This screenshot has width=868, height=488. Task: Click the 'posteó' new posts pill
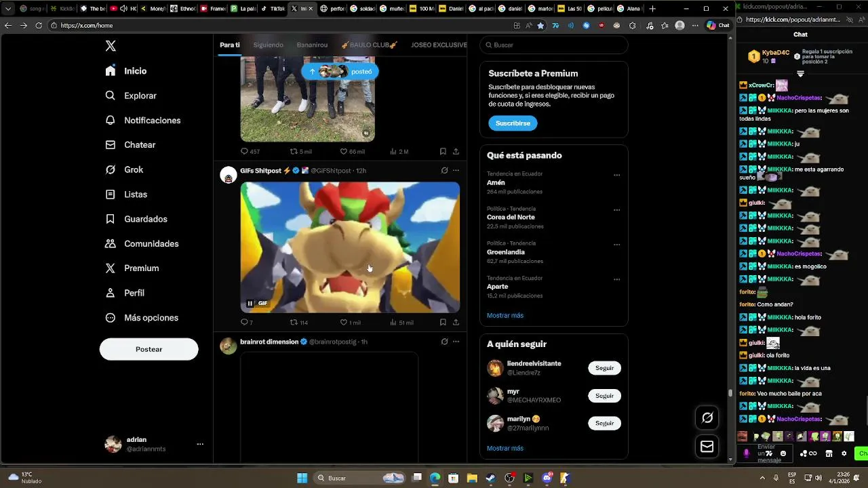point(340,71)
